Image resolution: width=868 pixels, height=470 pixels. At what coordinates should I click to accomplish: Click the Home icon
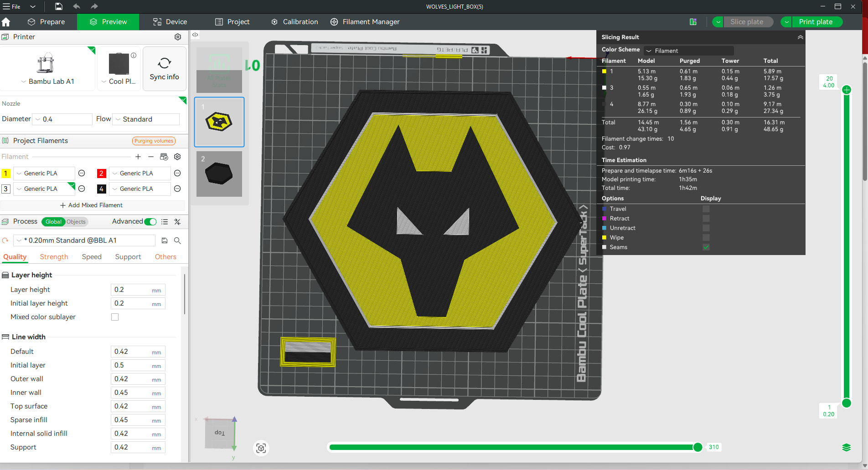6,22
